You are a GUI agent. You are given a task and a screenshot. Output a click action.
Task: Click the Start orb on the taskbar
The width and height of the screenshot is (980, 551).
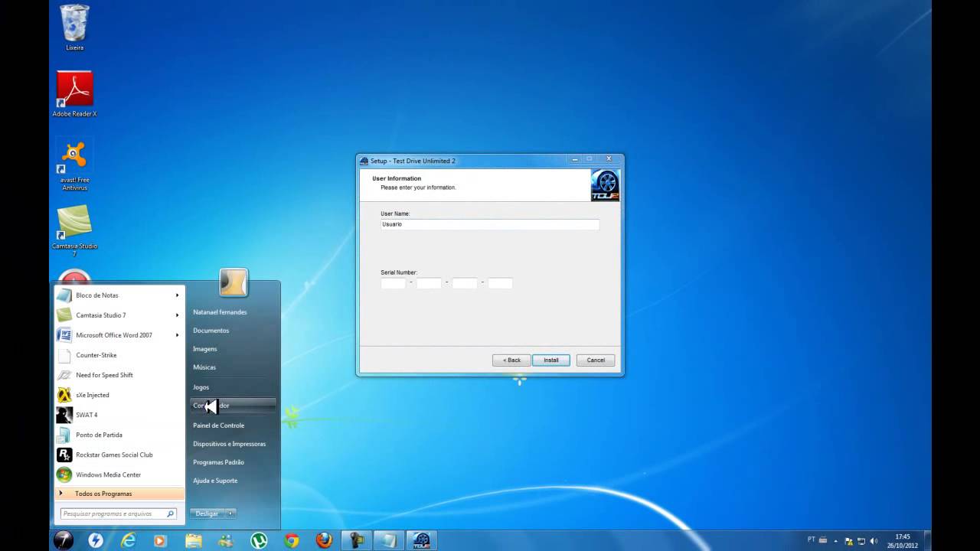tap(63, 540)
